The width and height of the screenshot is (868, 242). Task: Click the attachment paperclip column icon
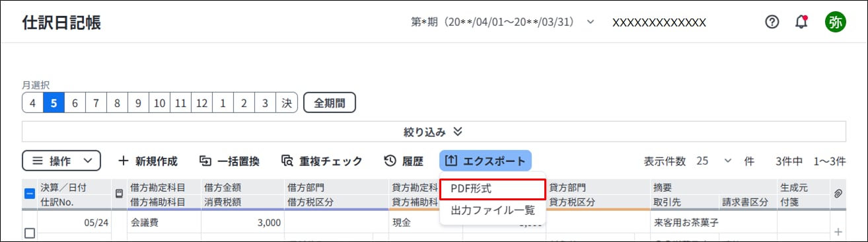838,193
